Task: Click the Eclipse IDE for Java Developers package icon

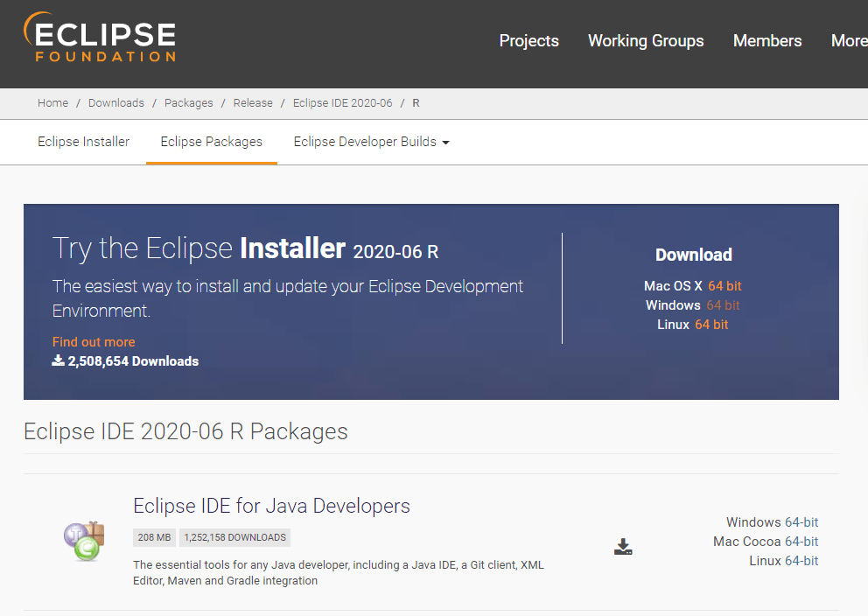Action: pyautogui.click(x=84, y=542)
